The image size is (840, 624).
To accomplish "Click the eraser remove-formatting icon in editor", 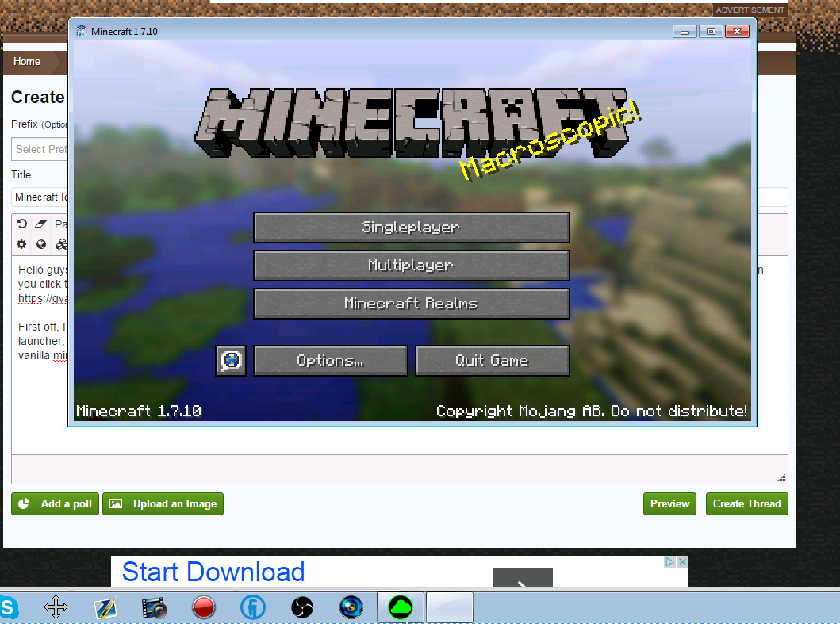I will 40,224.
